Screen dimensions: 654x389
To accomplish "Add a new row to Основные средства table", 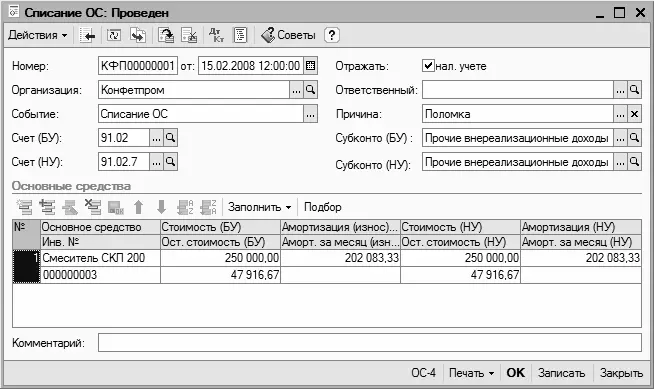I will (x=25, y=207).
